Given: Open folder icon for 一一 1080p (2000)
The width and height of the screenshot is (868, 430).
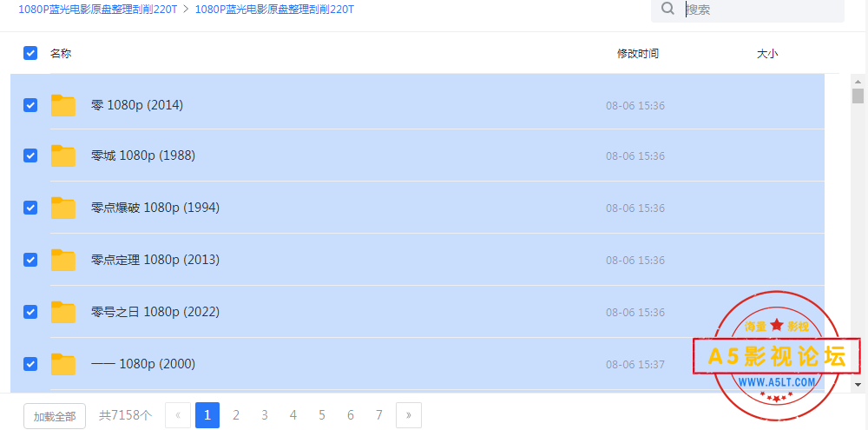Looking at the screenshot, I should 63,364.
